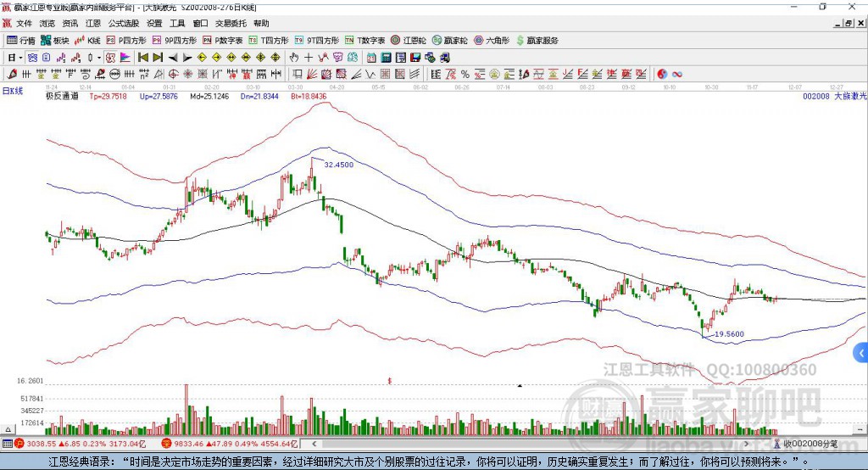Click the black right arrow icon
868x470 pixels.
[x=187, y=57]
